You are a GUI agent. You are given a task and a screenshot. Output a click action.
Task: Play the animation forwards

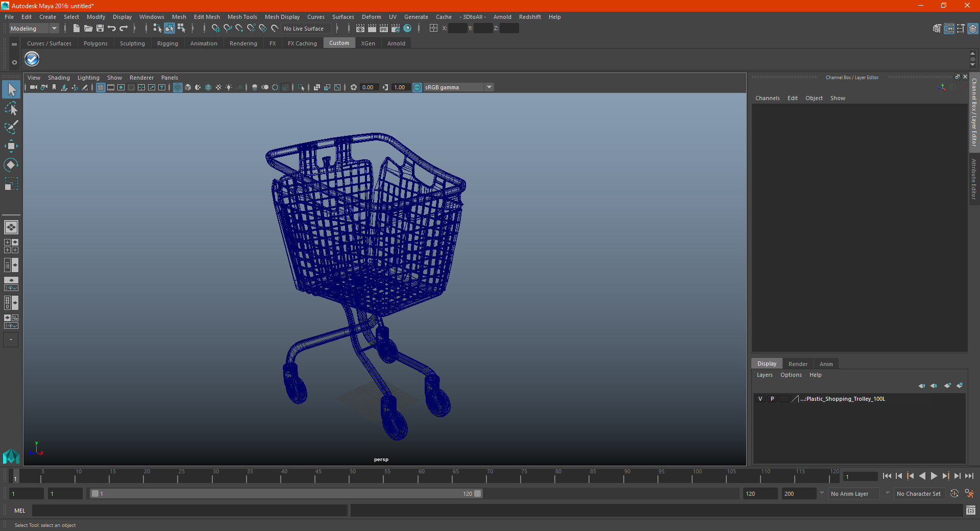[934, 476]
